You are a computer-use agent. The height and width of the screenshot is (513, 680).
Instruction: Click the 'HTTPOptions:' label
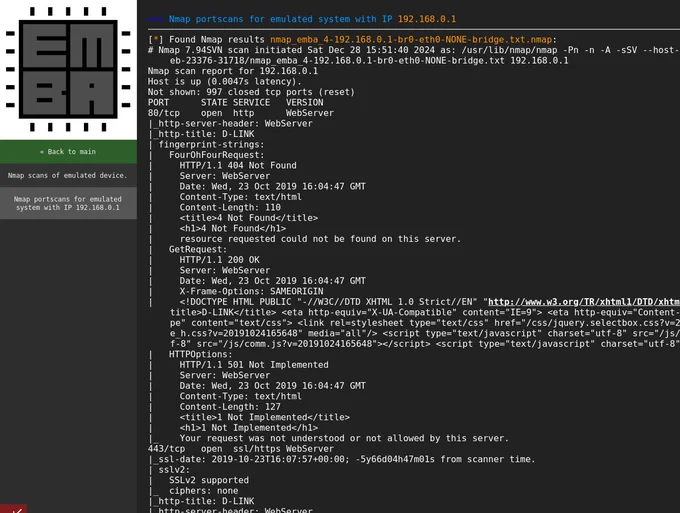200,354
